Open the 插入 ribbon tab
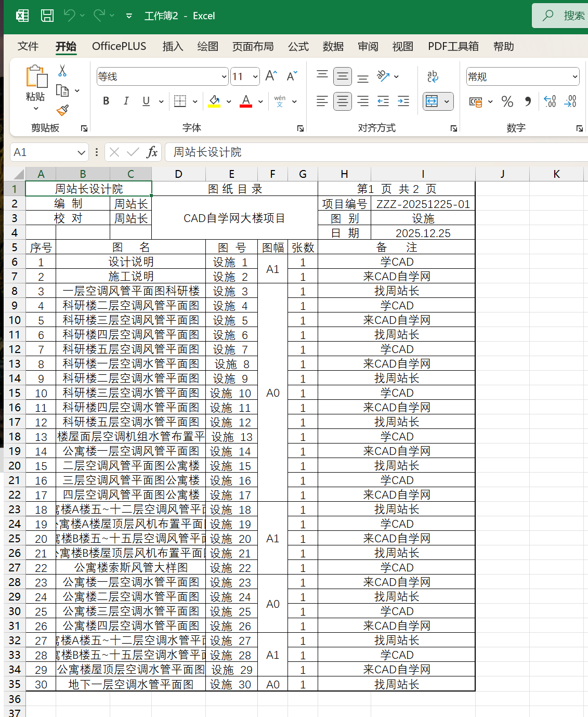Image resolution: width=588 pixels, height=717 pixels. coord(173,46)
